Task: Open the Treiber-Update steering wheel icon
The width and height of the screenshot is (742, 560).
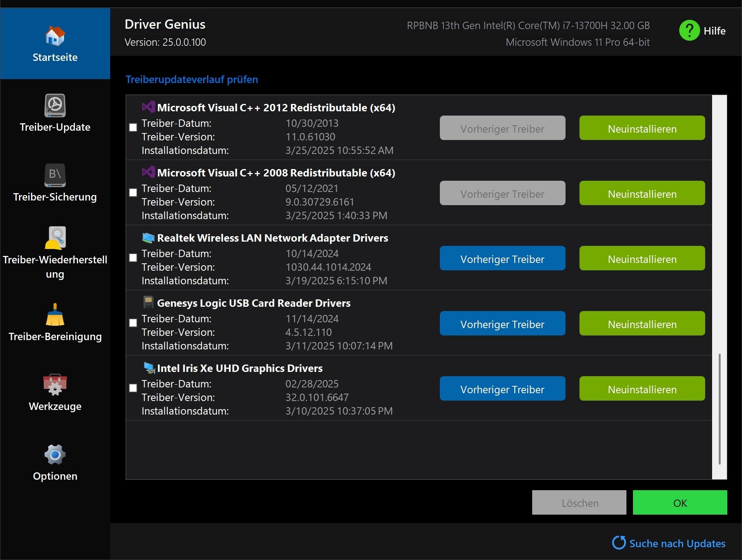Action: click(55, 105)
